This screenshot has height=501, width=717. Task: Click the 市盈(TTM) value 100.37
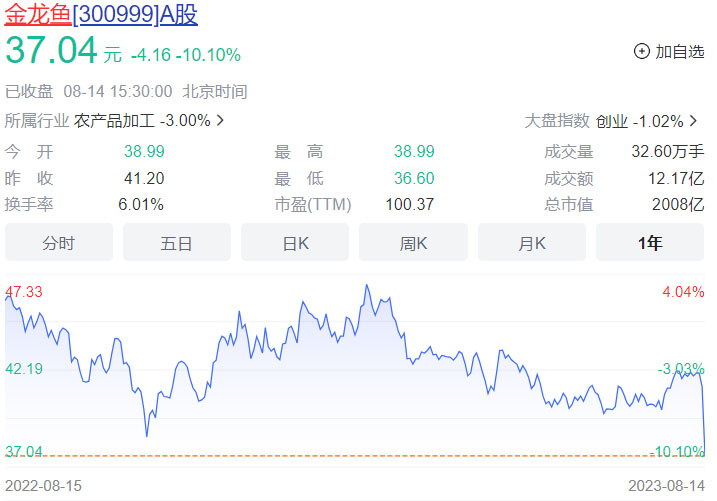[409, 204]
